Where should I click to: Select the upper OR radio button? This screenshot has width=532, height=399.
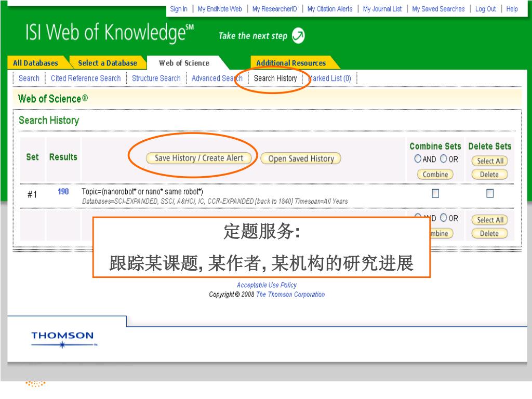pyautogui.click(x=444, y=158)
